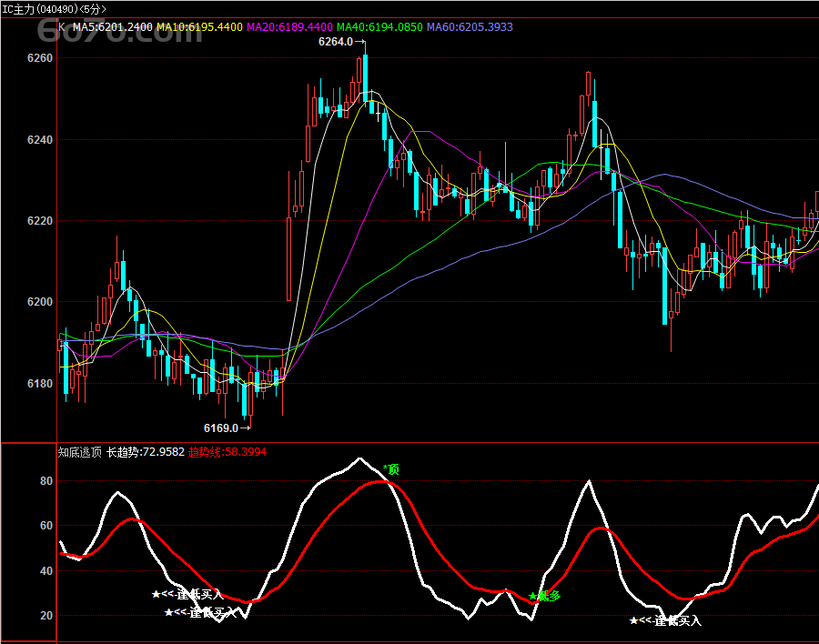Click the upper-left ★<<-逢低买入 buy marker
Viewport: 819px width, 644px height.
(187, 594)
